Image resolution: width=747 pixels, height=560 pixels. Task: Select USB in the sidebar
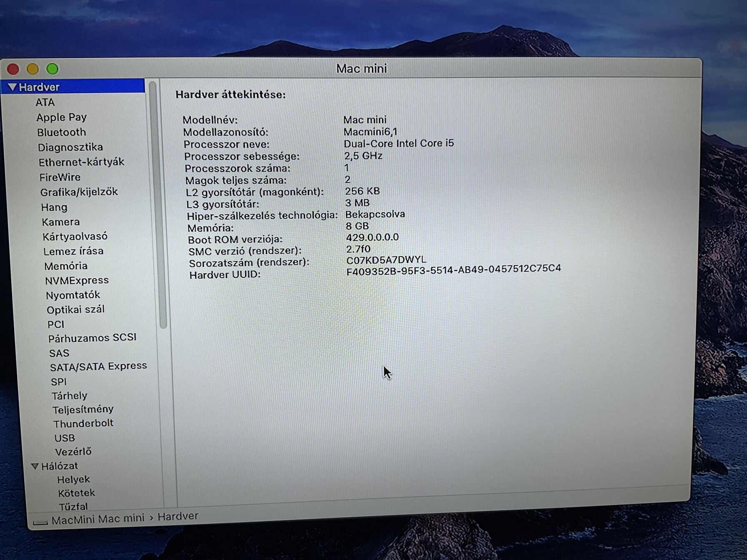[x=65, y=438]
